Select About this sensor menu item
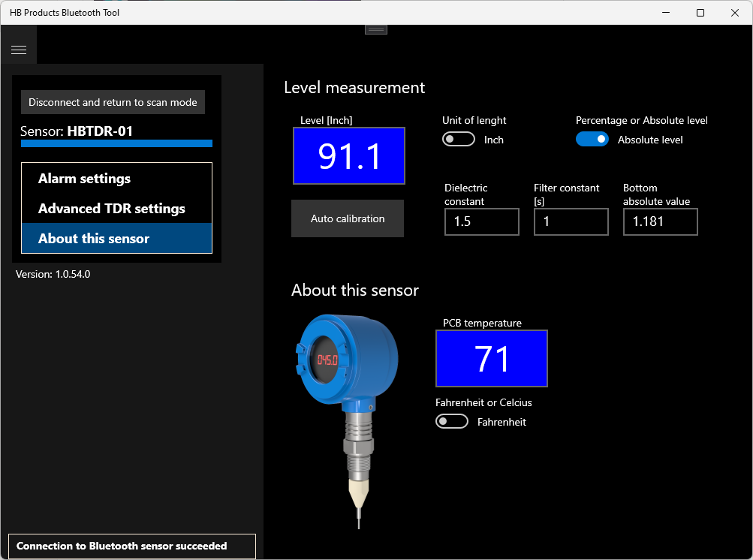 pos(116,238)
